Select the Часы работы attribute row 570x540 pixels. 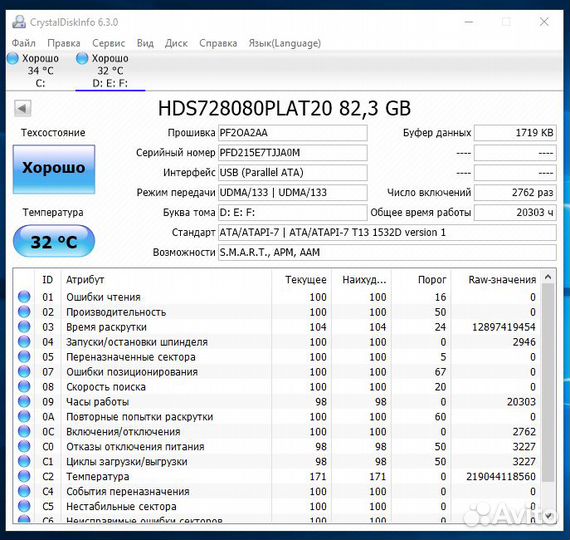[x=277, y=401]
